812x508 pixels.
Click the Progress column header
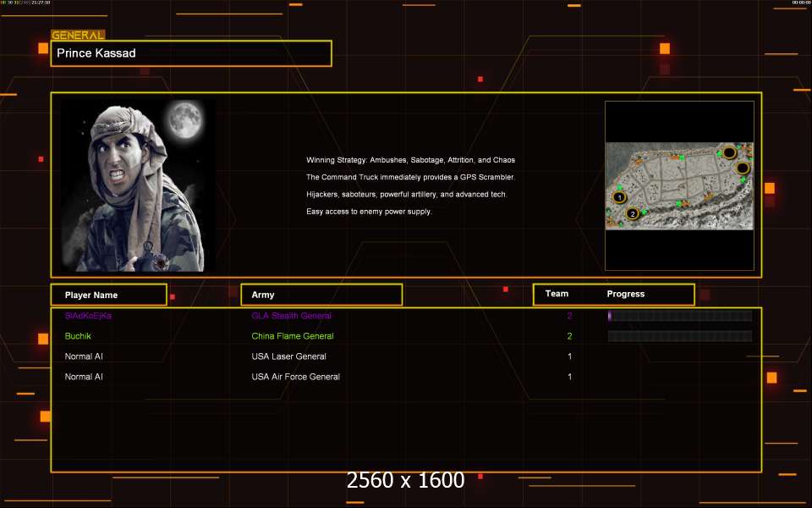click(626, 294)
